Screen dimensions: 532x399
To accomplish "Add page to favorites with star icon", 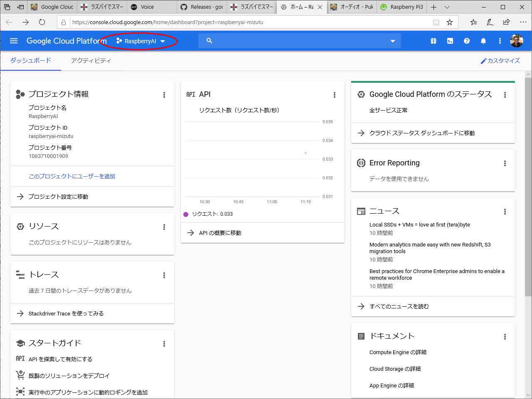I will point(449,22).
